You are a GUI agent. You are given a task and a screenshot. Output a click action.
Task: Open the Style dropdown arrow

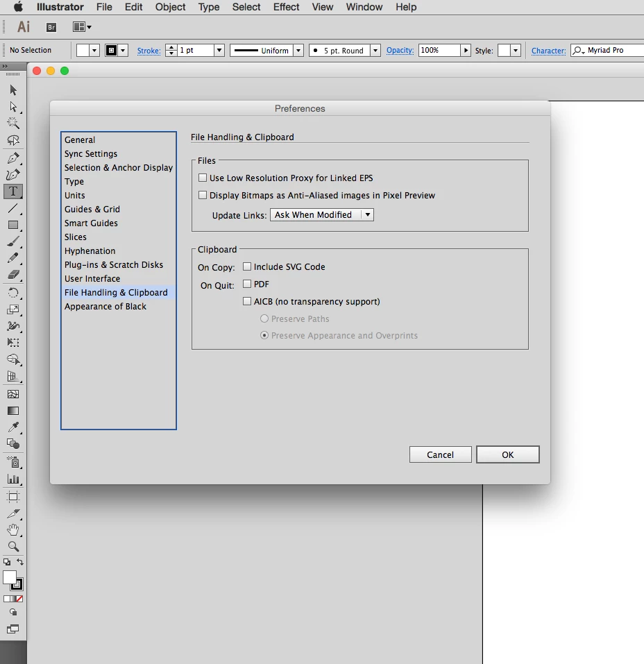pyautogui.click(x=516, y=51)
